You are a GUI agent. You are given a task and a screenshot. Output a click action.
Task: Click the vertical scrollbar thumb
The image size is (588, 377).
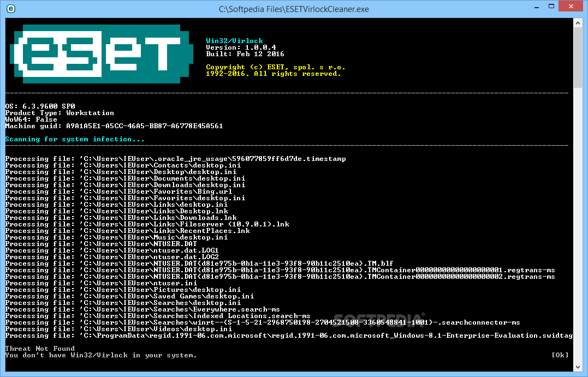click(578, 58)
